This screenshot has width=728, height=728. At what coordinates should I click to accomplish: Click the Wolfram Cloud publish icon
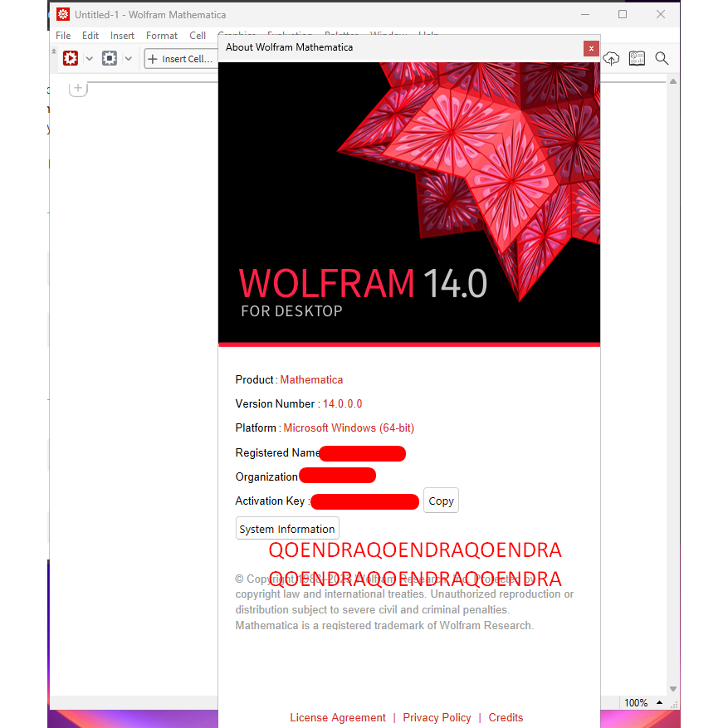click(x=612, y=58)
